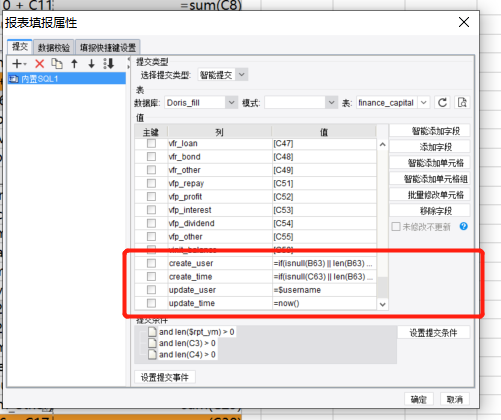Switch to the 提交 tab

[20, 47]
